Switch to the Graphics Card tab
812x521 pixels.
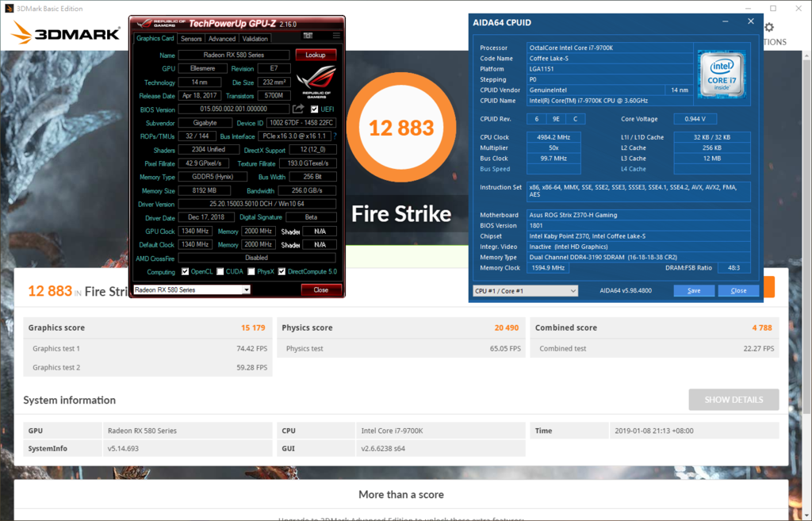coord(155,38)
